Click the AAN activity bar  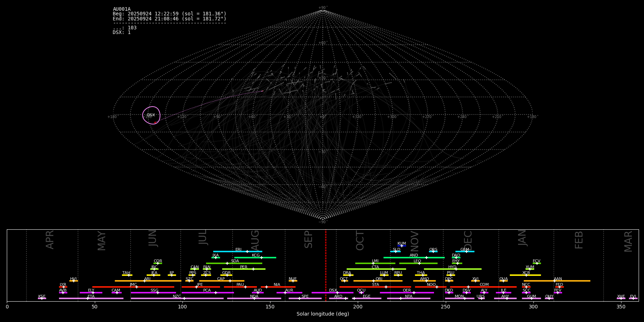coord(557,281)
